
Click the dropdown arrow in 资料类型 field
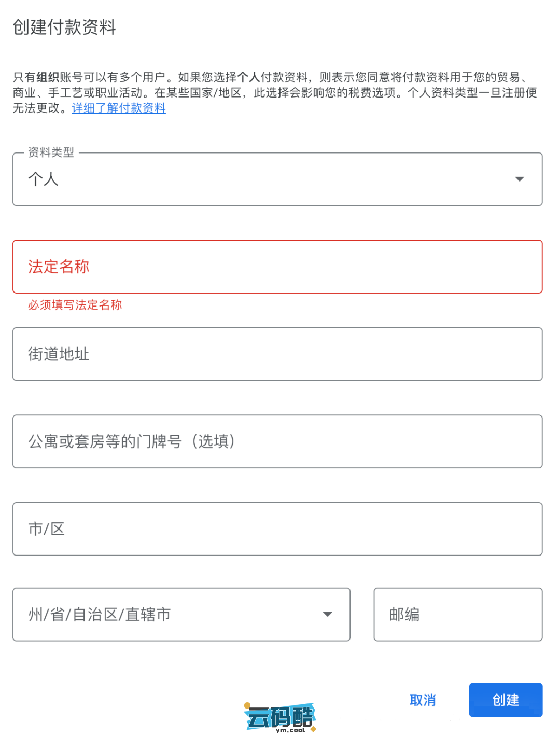pyautogui.click(x=519, y=179)
